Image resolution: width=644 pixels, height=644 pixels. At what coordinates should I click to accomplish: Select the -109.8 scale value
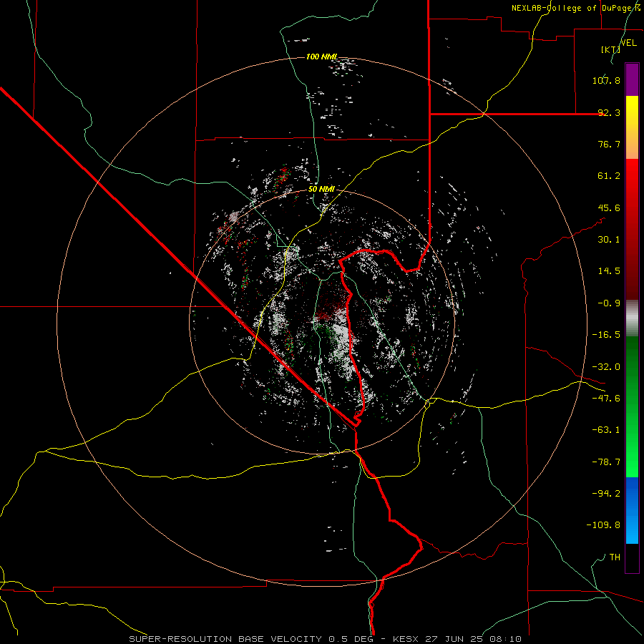[603, 525]
